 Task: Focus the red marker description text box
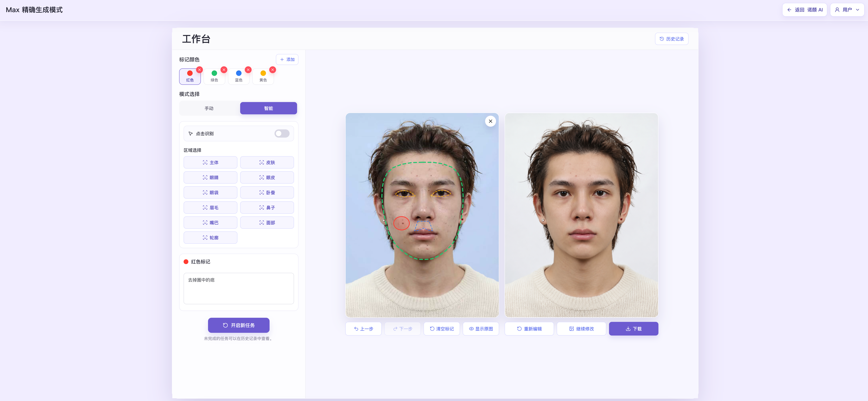click(x=239, y=289)
